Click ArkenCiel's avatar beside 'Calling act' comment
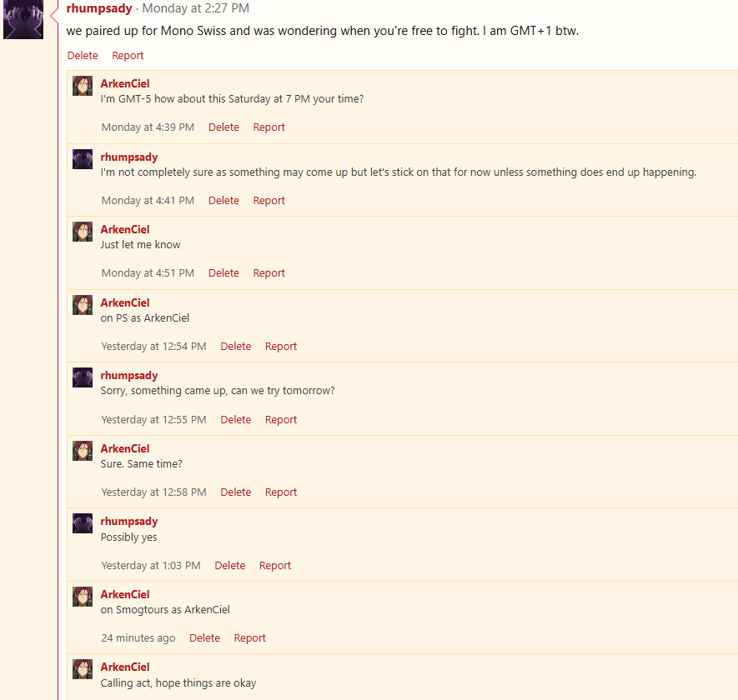 (x=83, y=669)
